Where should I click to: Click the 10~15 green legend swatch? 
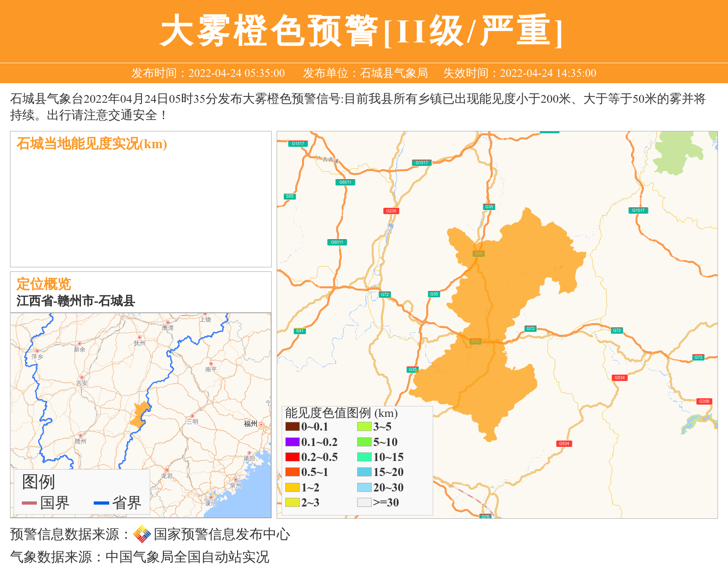click(x=364, y=457)
